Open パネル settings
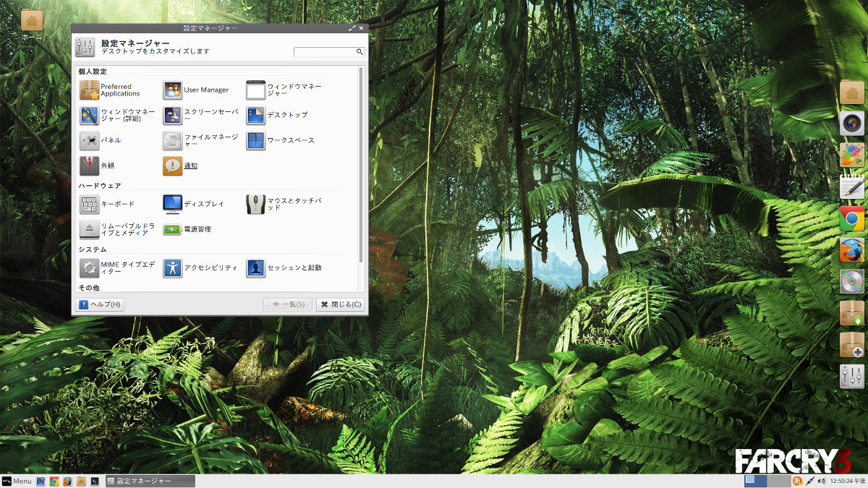The image size is (868, 488). point(101,140)
